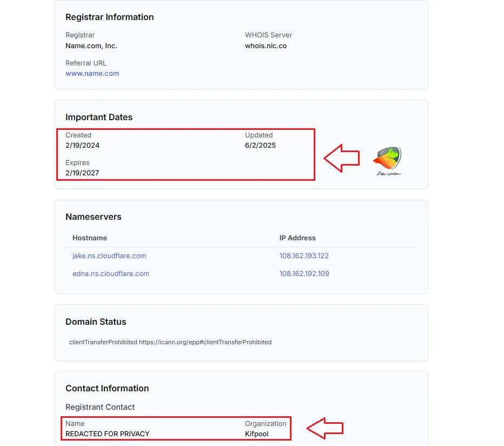Click the red arrow beside Kifpool organization
Screen dimensions: 504x446
click(x=325, y=429)
